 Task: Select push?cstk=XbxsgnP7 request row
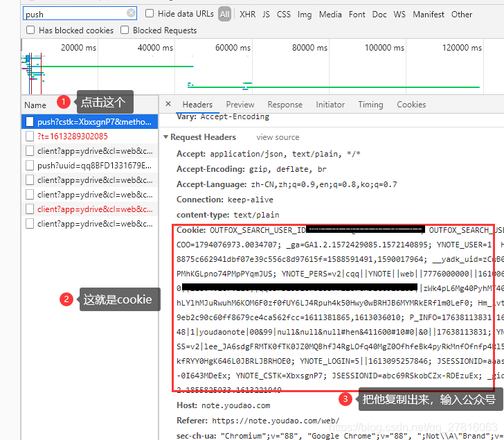pyautogui.click(x=90, y=122)
